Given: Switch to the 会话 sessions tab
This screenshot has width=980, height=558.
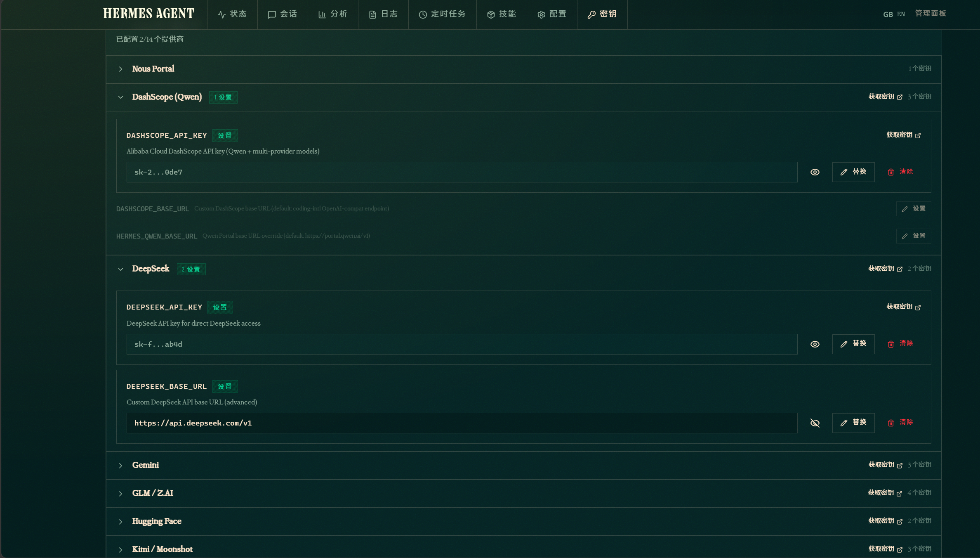Looking at the screenshot, I should [x=283, y=14].
